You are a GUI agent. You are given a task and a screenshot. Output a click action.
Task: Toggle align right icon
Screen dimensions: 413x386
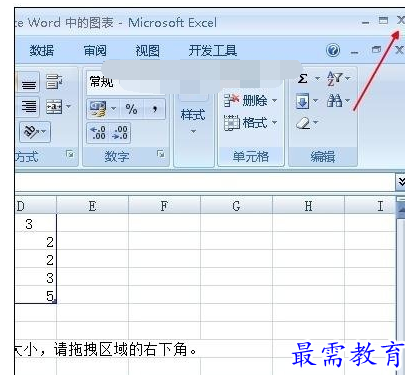pos(29,107)
